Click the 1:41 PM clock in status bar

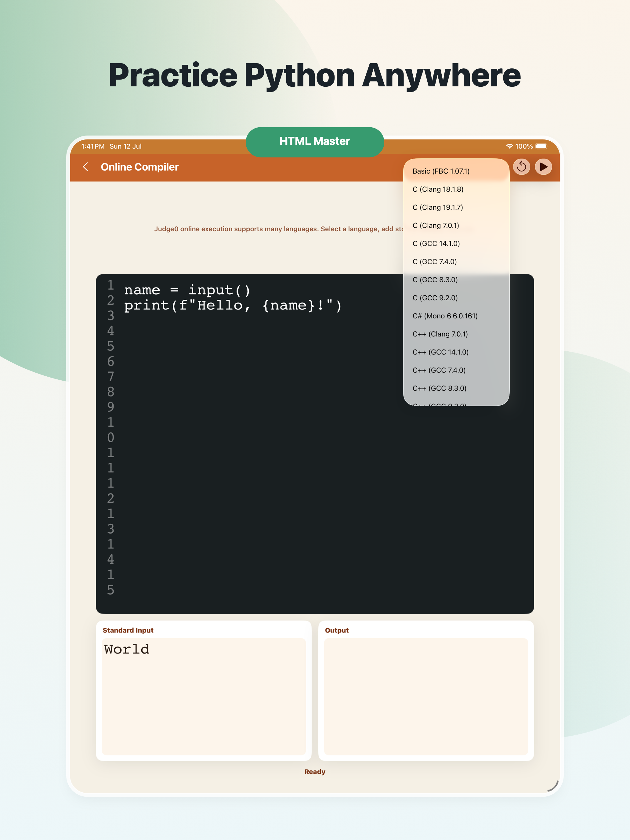93,146
